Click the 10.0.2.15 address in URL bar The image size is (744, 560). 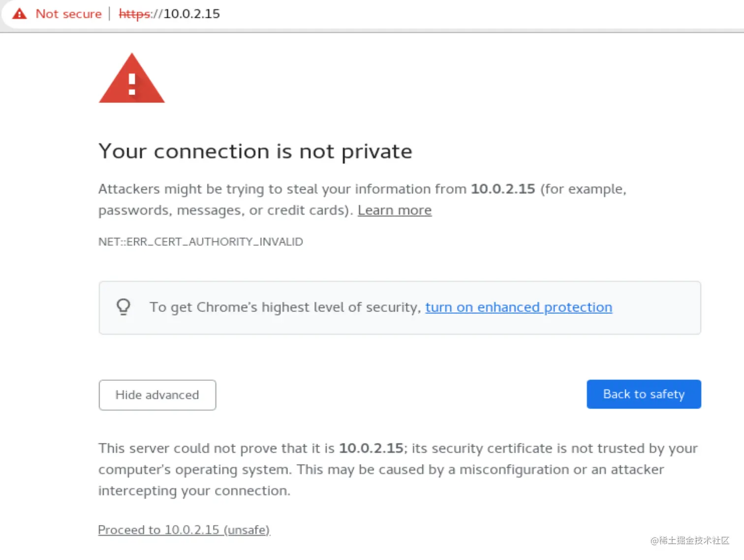click(191, 14)
